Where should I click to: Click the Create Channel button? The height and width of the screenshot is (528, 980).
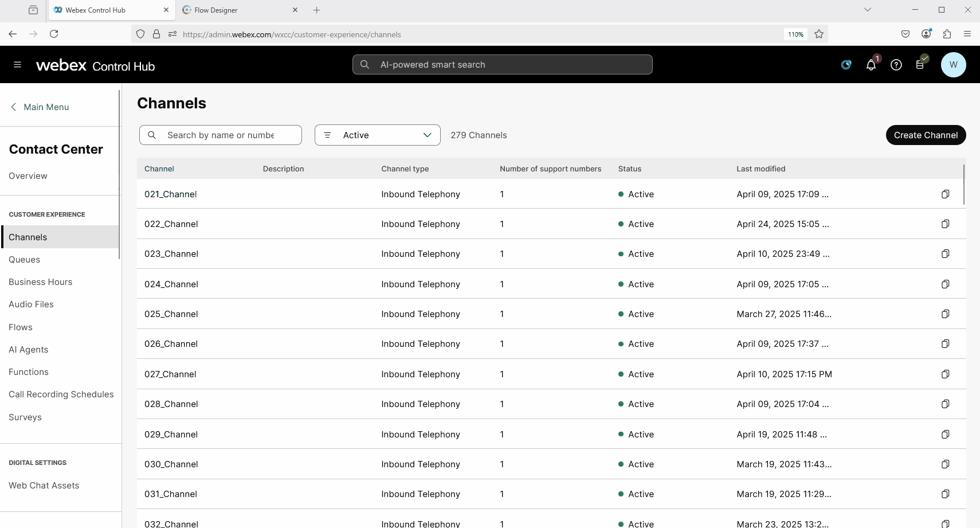click(925, 135)
